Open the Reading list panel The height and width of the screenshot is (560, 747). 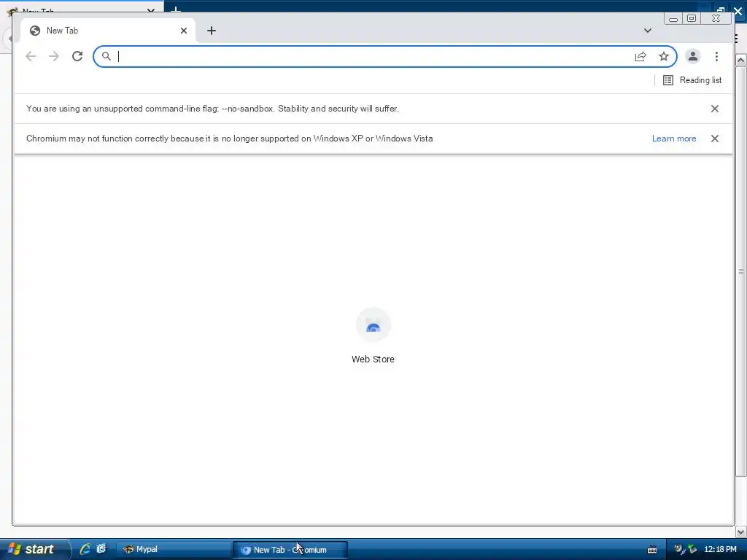tap(692, 80)
